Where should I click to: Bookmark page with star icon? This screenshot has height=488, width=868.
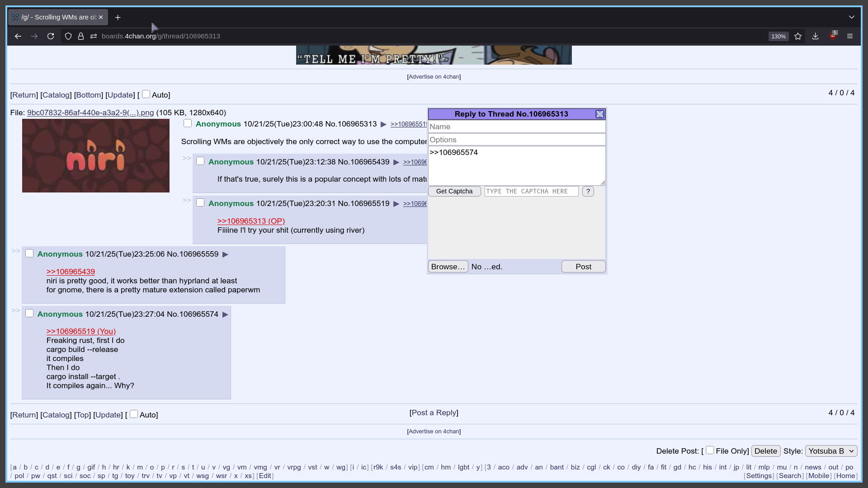point(798,36)
